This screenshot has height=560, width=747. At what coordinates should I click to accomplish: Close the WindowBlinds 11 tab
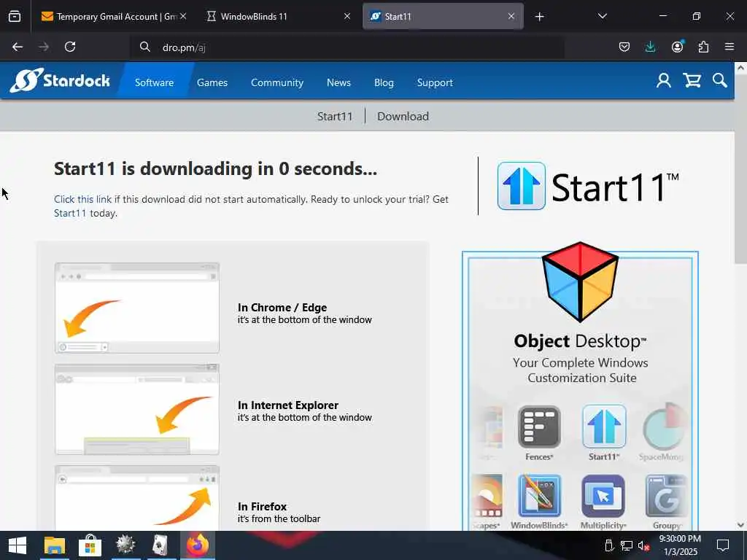coord(347,17)
